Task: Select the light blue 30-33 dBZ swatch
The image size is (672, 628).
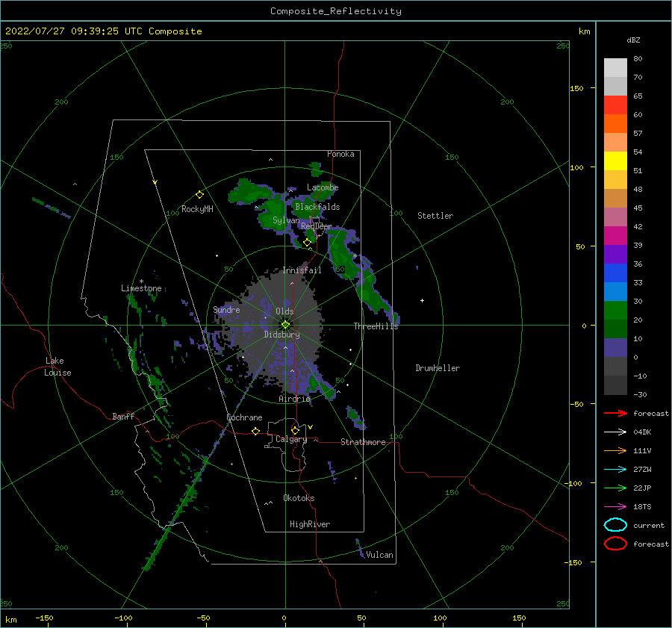Action: point(615,291)
